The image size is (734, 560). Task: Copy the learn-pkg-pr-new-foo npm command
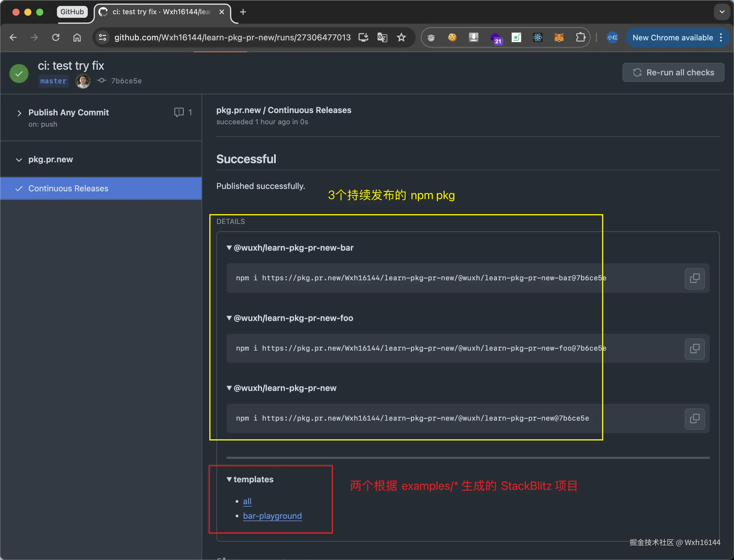(x=694, y=349)
